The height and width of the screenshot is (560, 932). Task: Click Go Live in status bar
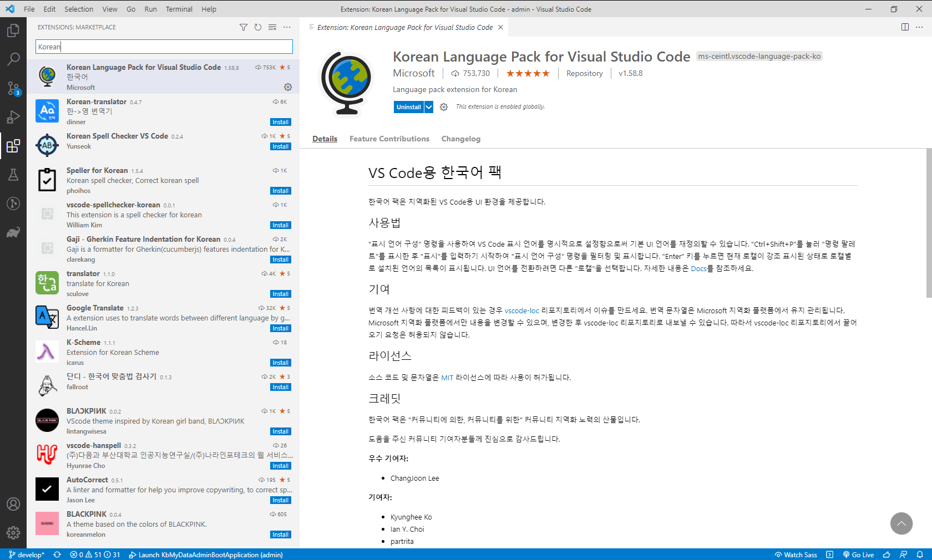click(x=858, y=554)
